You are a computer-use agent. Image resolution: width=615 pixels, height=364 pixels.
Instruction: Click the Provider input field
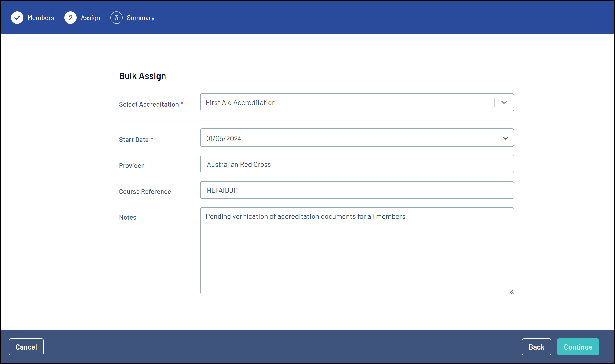(x=356, y=164)
